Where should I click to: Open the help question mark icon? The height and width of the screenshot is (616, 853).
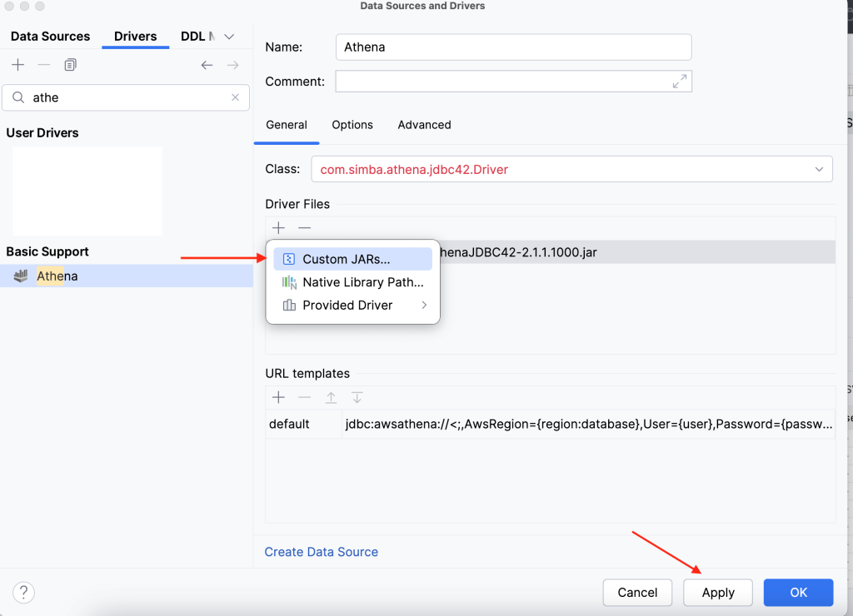click(x=23, y=593)
